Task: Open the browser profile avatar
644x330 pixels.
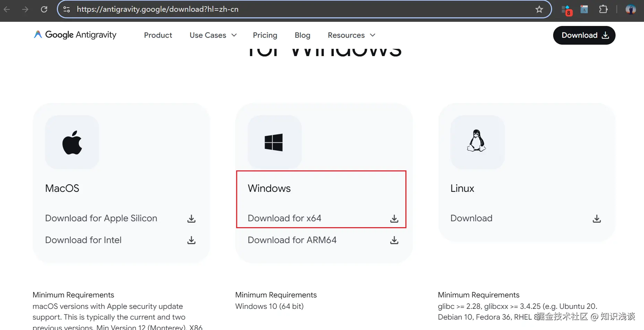Action: pyautogui.click(x=630, y=9)
